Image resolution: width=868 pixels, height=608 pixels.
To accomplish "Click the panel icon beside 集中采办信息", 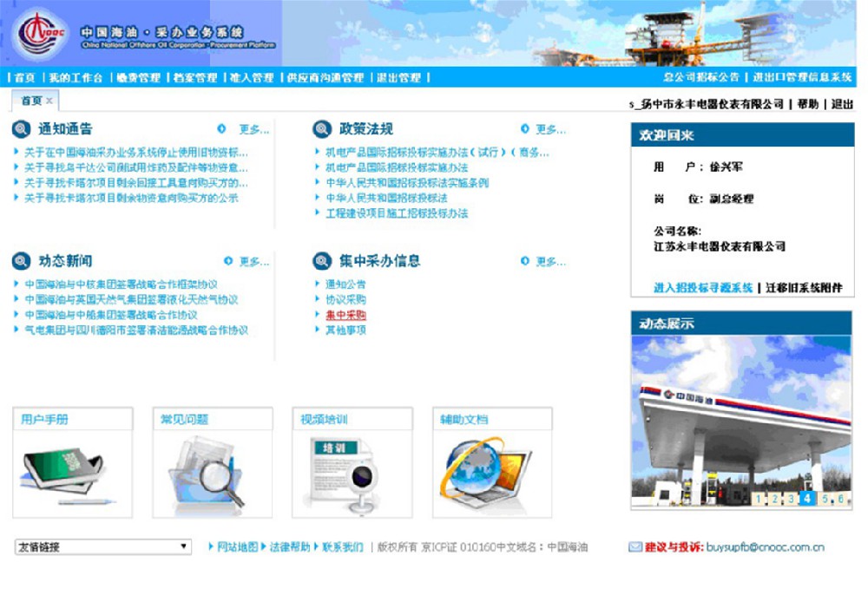I will 323,259.
